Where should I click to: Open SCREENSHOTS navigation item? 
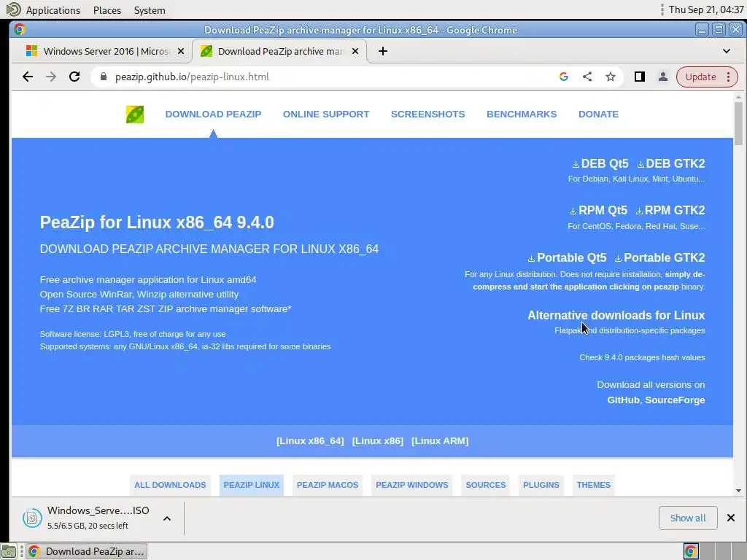click(x=427, y=114)
